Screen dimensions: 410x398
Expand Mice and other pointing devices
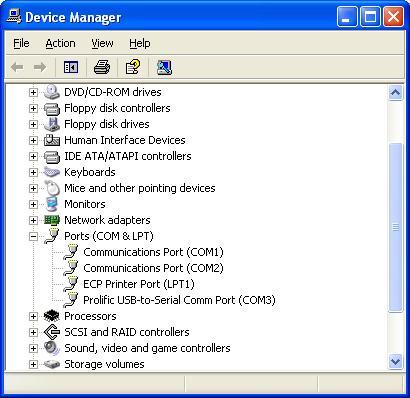33,188
